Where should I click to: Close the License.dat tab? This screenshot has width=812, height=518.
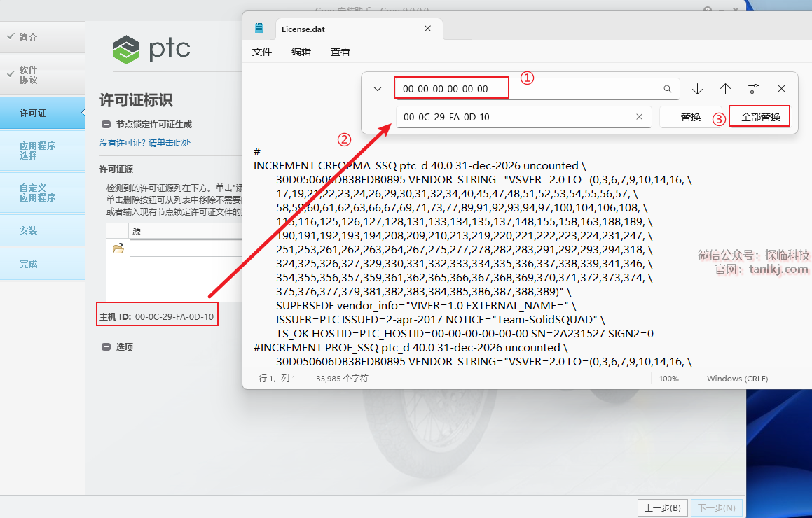tap(427, 29)
